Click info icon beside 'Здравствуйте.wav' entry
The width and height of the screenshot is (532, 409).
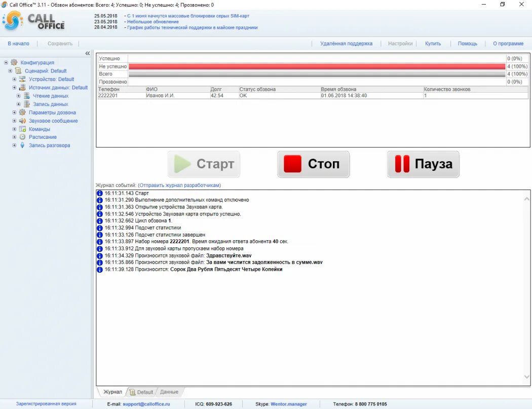100,255
